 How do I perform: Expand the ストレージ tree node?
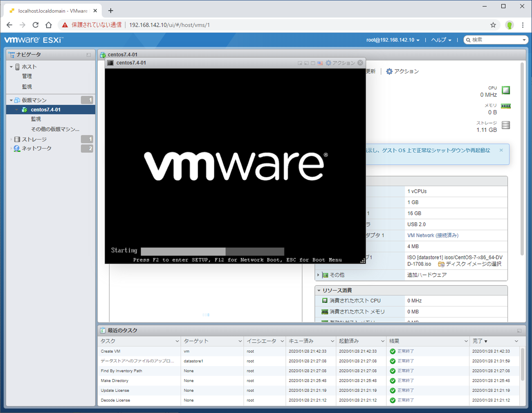coord(11,139)
